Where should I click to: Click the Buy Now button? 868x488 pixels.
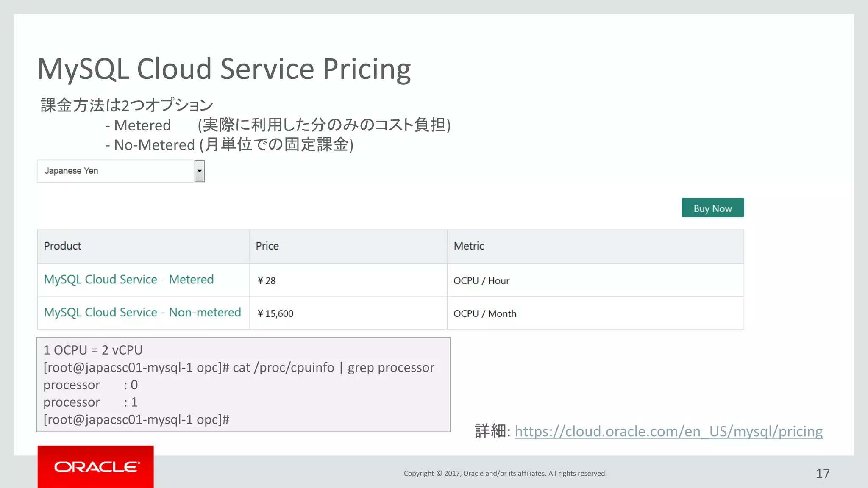coord(712,208)
